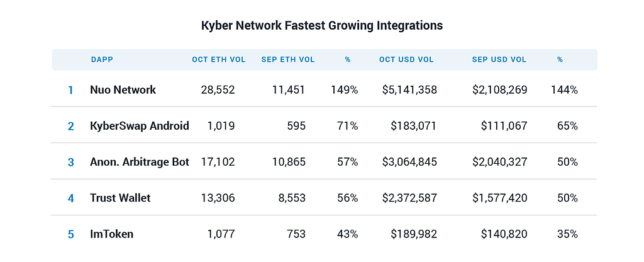This screenshot has width=644, height=262.
Task: Open the Trust Wallet entry
Action: point(120,198)
